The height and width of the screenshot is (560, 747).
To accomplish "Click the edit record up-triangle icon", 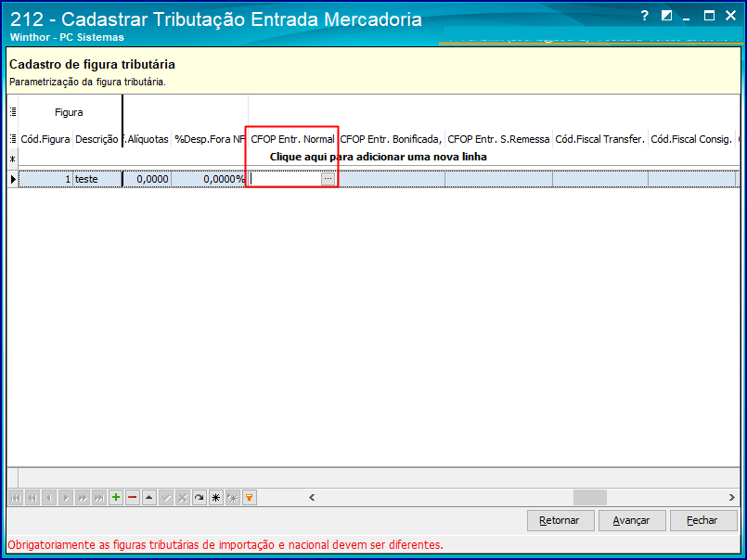I will click(x=149, y=498).
